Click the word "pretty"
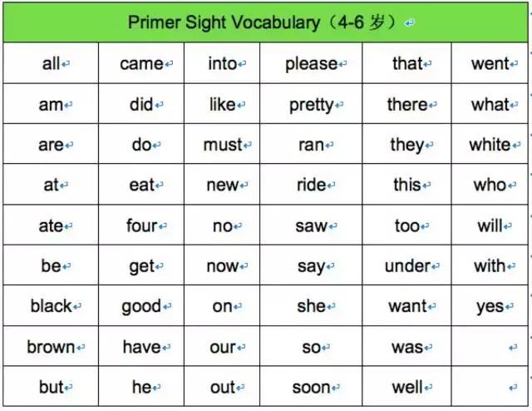The height and width of the screenshot is (411, 532). [x=311, y=106]
